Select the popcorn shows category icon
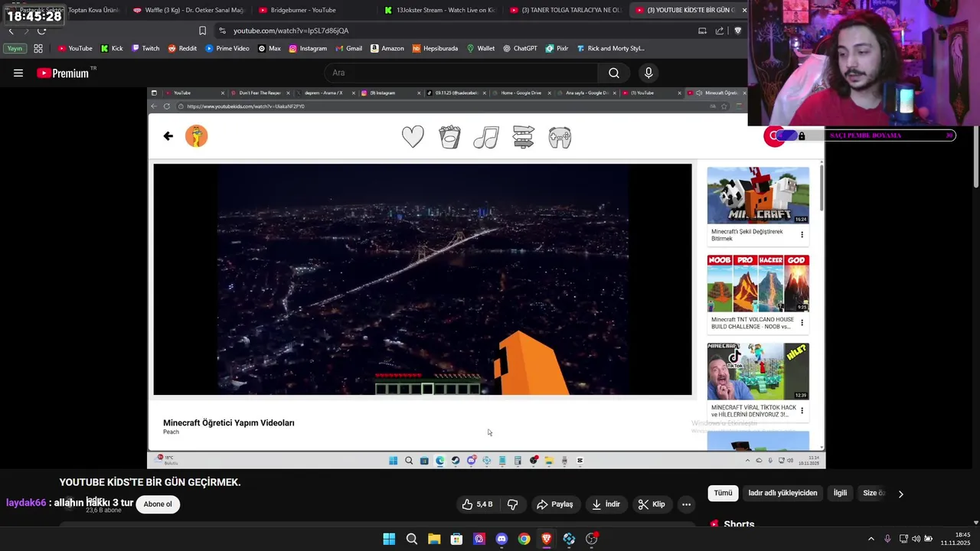980x551 pixels. [449, 137]
